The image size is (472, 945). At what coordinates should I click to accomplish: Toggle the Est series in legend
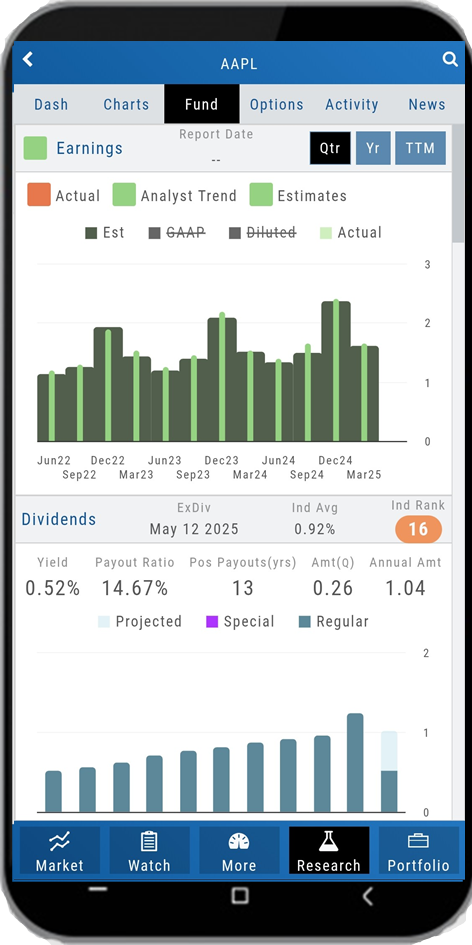pos(105,233)
